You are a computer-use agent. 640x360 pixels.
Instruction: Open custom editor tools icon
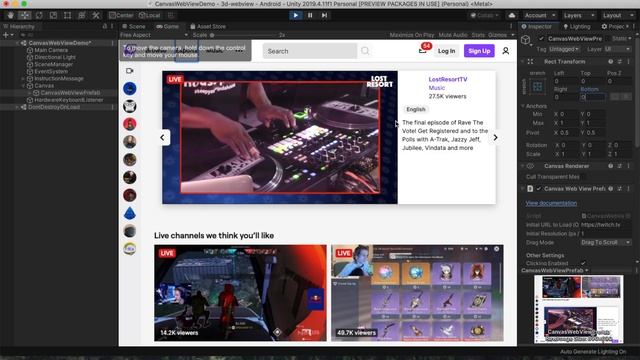pyautogui.click(x=96, y=15)
